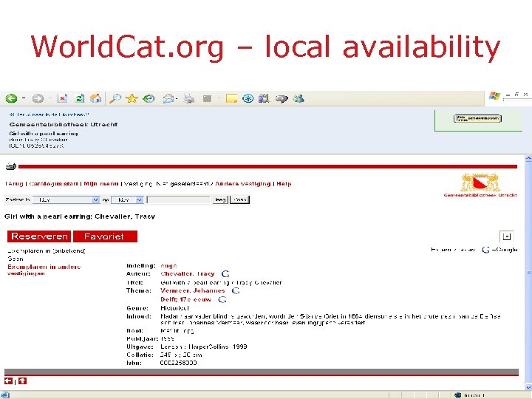
Task: Click the Research books toolbar icon
Action: click(x=264, y=98)
